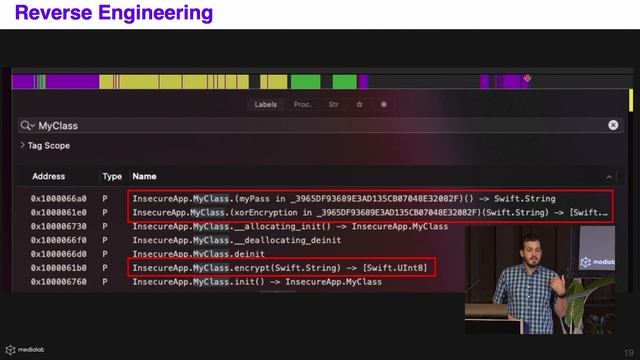Sort by the Address column header
Image resolution: width=640 pixels, height=360 pixels.
coord(48,176)
